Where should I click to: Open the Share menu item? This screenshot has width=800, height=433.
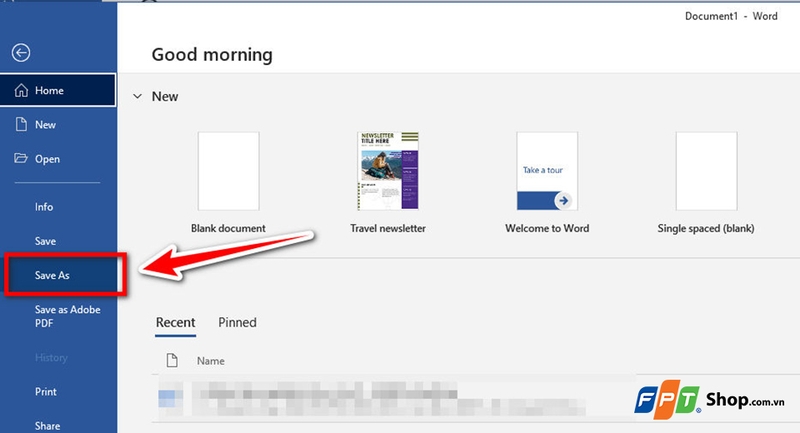[x=47, y=426]
